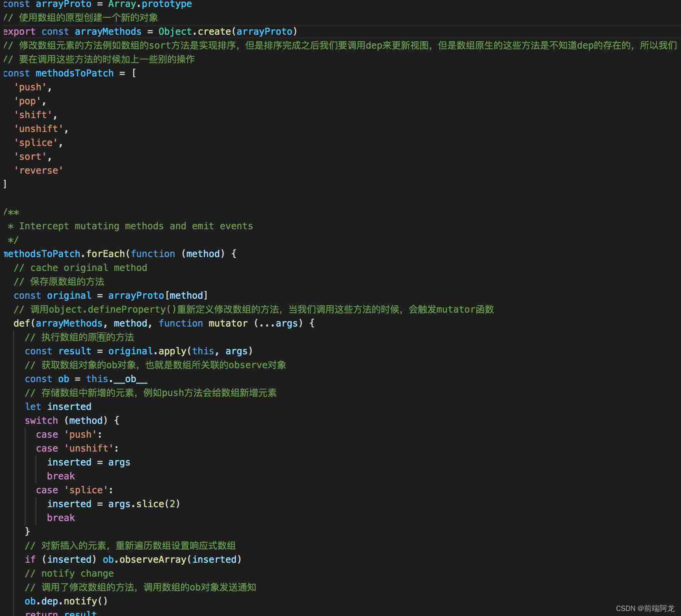The width and height of the screenshot is (681, 616).
Task: Click the 'if (inserted)' condition
Action: [61, 560]
